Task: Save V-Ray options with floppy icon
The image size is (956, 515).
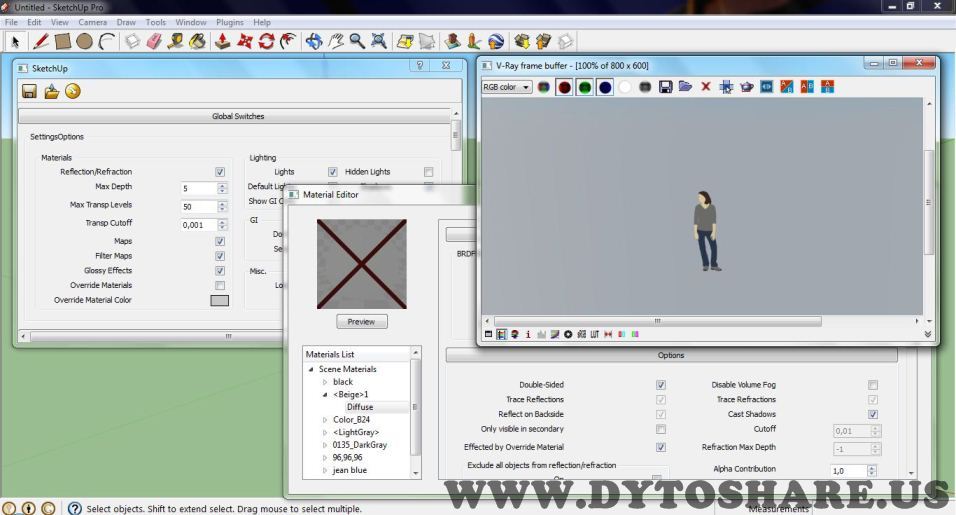Action: (x=29, y=91)
